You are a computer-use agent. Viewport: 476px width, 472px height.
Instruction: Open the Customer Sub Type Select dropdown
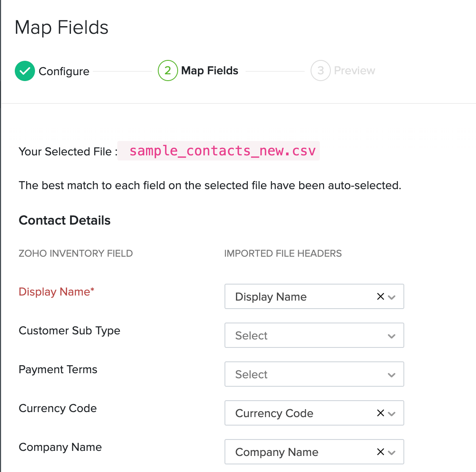(x=314, y=335)
